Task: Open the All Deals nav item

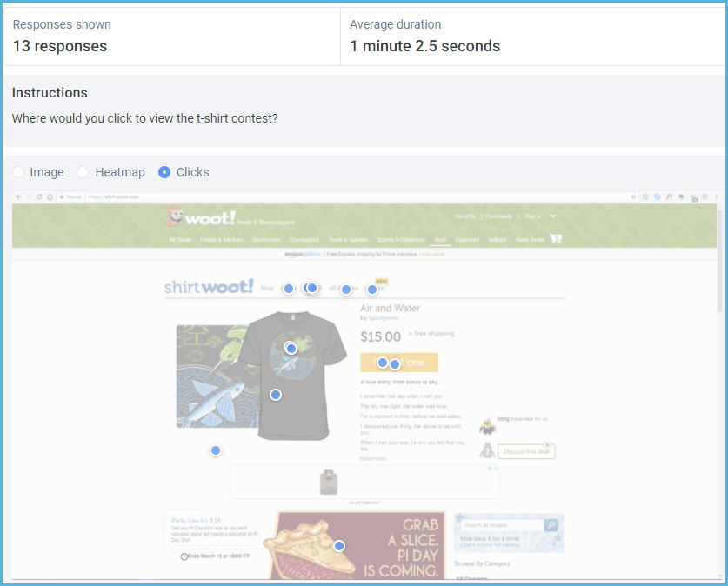Action: [180, 239]
